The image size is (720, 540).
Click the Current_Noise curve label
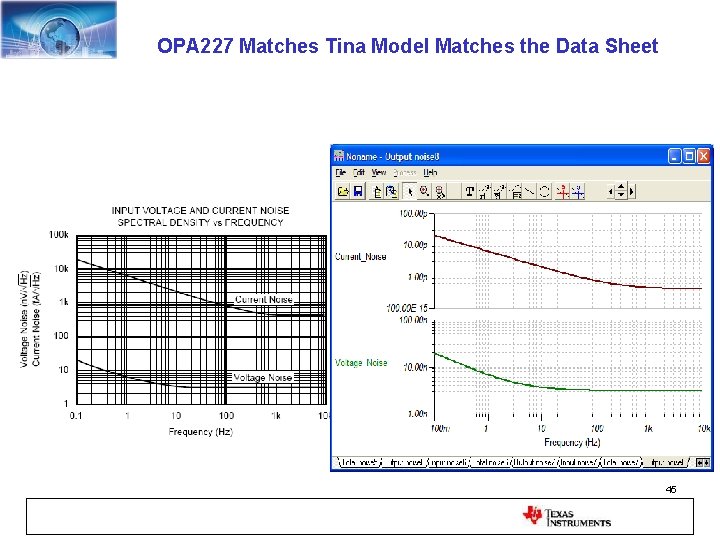[x=360, y=257]
